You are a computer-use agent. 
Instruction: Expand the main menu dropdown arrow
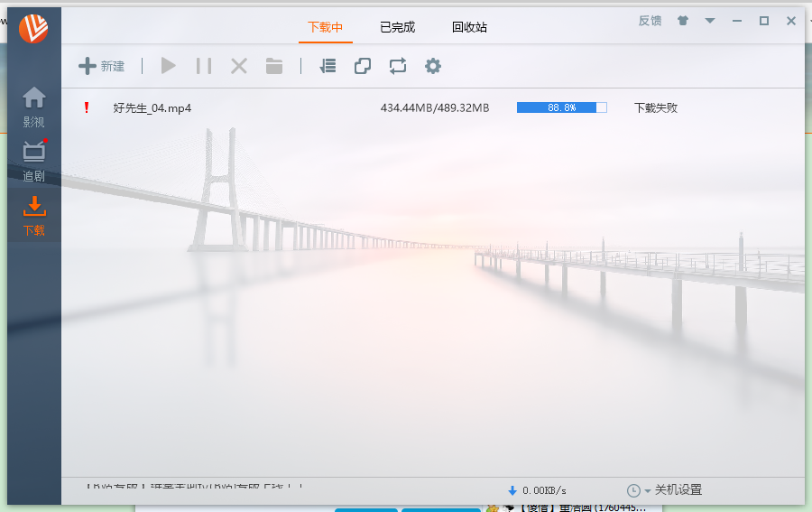710,21
